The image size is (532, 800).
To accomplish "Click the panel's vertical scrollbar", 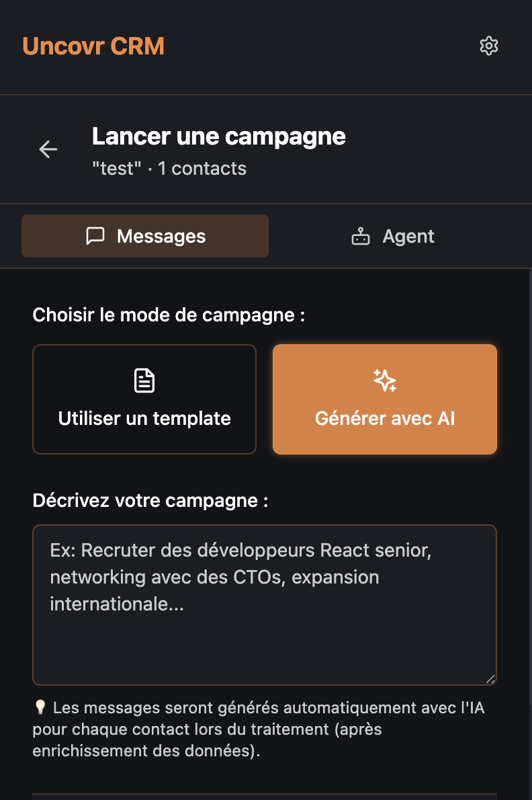I will tap(529, 471).
